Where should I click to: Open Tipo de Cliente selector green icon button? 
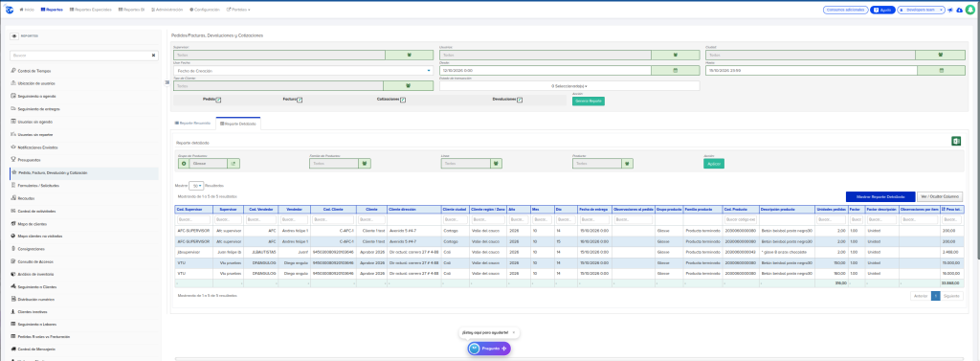(x=408, y=86)
